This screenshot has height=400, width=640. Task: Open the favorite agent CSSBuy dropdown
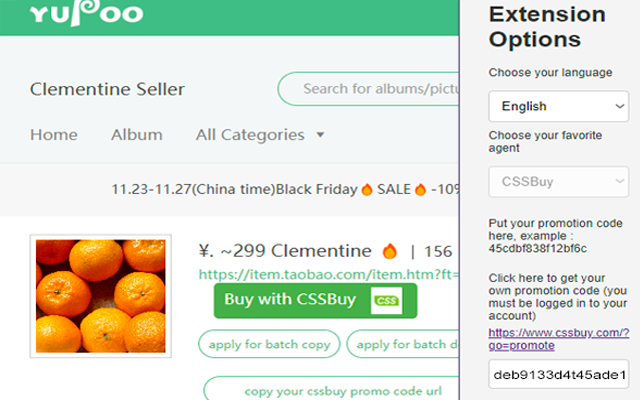tap(558, 182)
